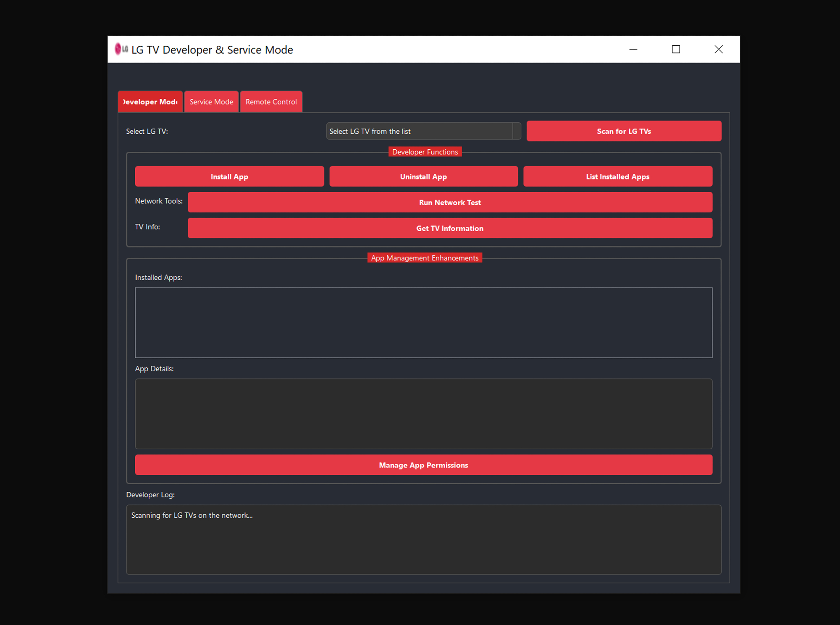The image size is (840, 625).
Task: Click Get TV Information
Action: tap(450, 228)
